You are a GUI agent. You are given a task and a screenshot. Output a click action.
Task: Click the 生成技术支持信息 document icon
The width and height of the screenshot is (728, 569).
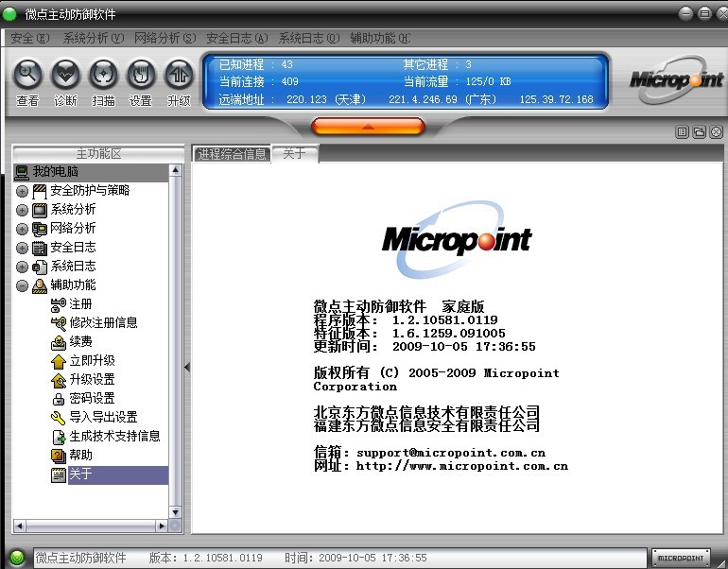[x=58, y=438]
